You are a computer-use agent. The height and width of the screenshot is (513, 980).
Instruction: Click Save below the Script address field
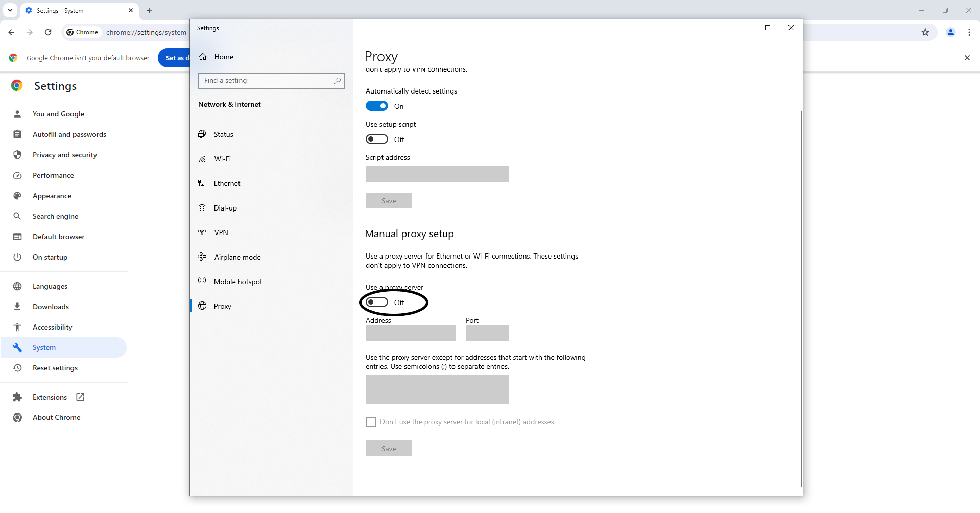tap(388, 200)
